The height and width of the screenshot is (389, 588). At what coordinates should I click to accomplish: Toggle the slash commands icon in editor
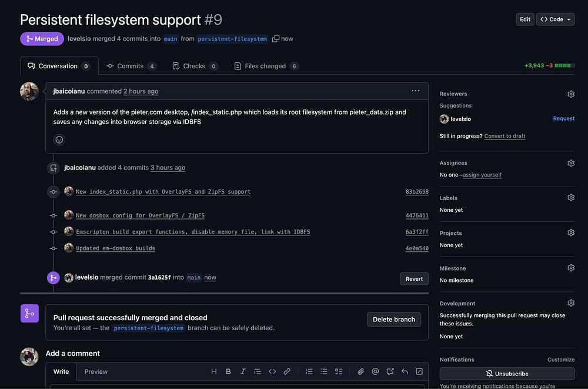tap(419, 371)
